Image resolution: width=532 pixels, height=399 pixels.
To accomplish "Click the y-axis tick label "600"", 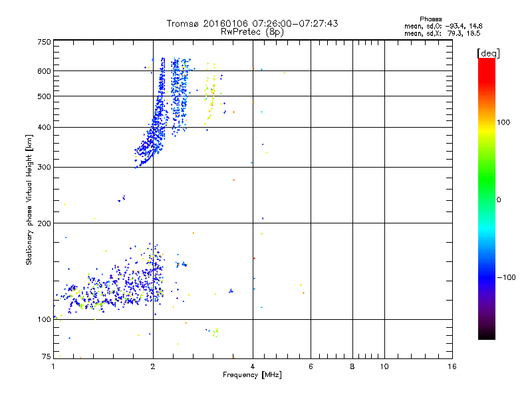I will tap(44, 71).
